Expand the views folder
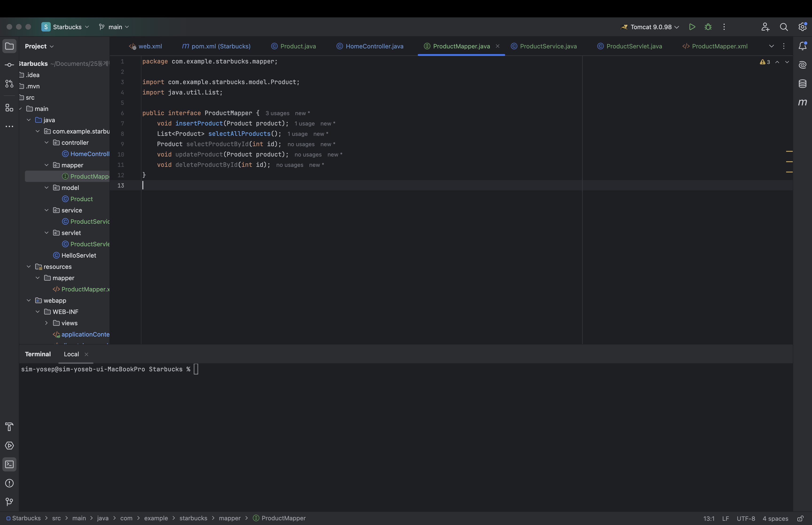The image size is (812, 525). (47, 323)
